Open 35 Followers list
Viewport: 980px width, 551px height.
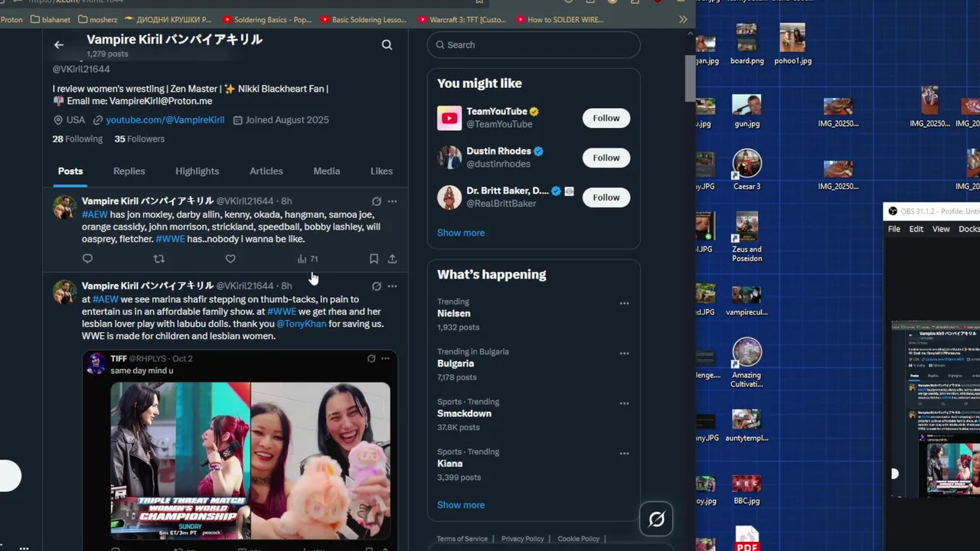coord(139,139)
